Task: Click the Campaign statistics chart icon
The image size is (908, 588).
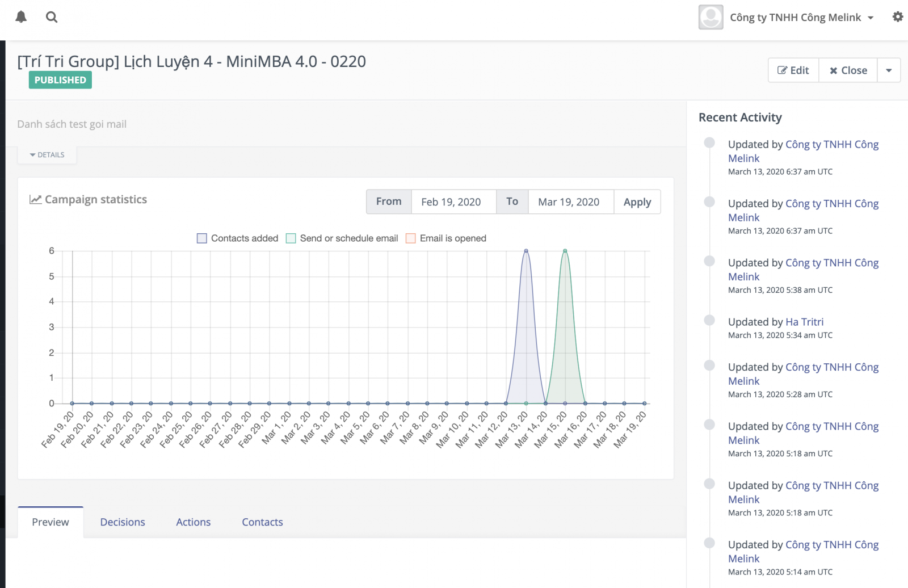Action: tap(35, 199)
